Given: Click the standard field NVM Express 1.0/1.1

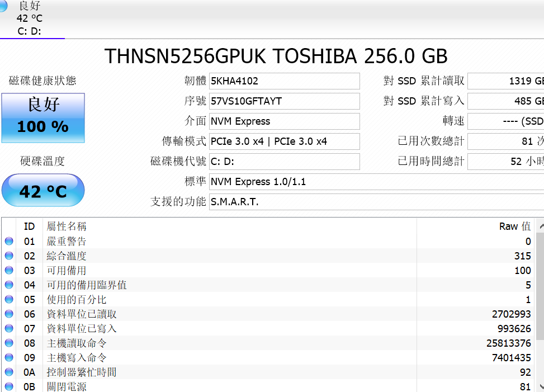Looking at the screenshot, I should [376, 182].
